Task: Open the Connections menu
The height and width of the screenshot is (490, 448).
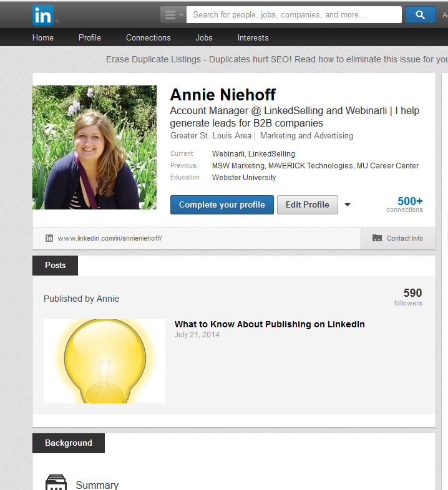Action: coord(149,37)
